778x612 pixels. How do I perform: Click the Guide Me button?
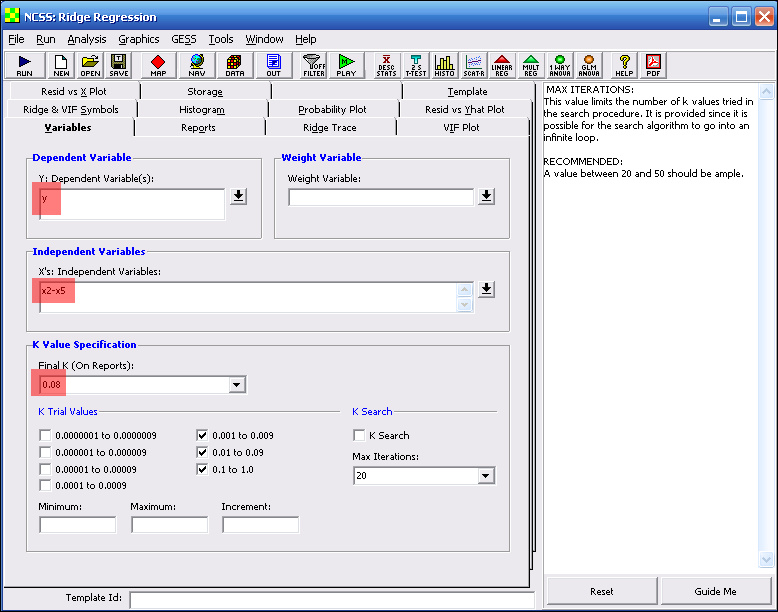pyautogui.click(x=715, y=591)
